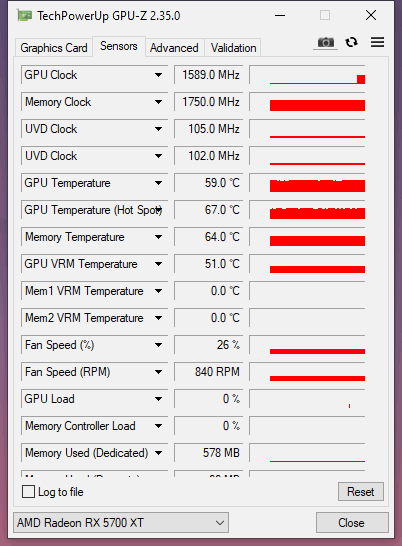Switch to the Graphics Card tab
Screen dimensions: 402x546
coord(54,48)
